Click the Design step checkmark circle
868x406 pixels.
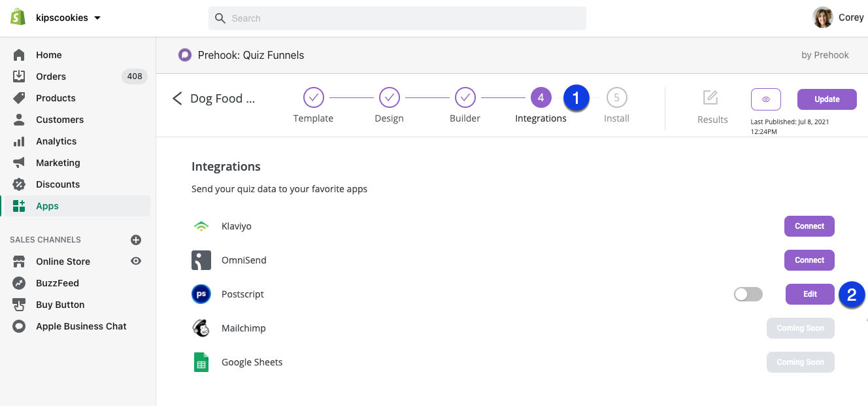point(390,98)
